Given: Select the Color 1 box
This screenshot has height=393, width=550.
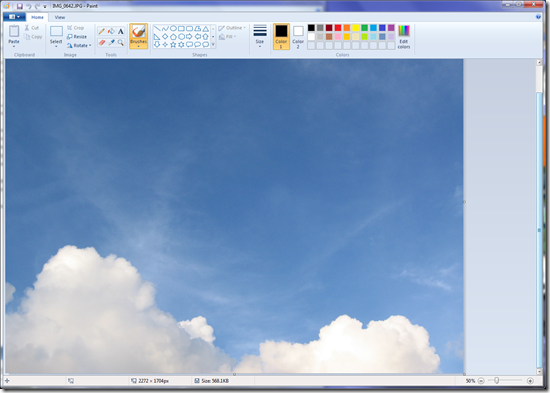Looking at the screenshot, I should click(281, 36).
